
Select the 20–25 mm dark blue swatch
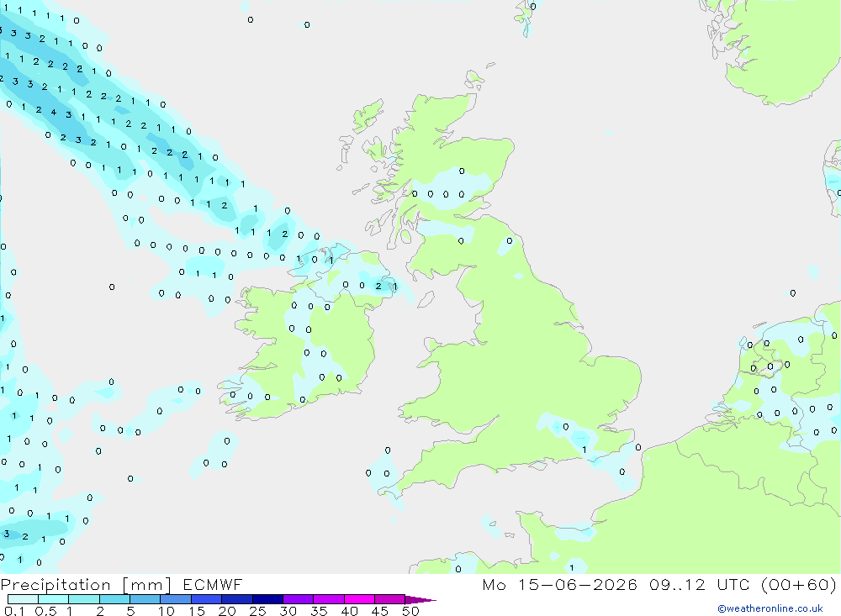[236, 599]
